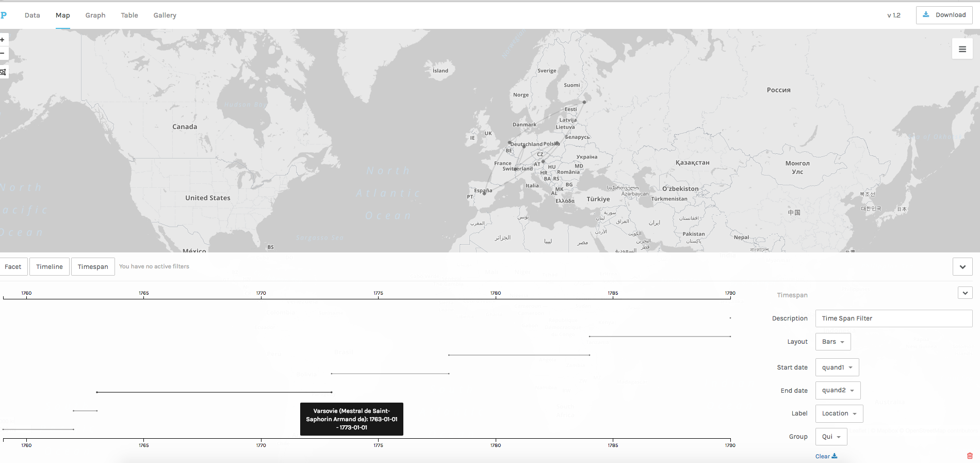Screen dimensions: 980x463
Task: Open the Start date quand1 dropdown
Action: click(x=837, y=368)
